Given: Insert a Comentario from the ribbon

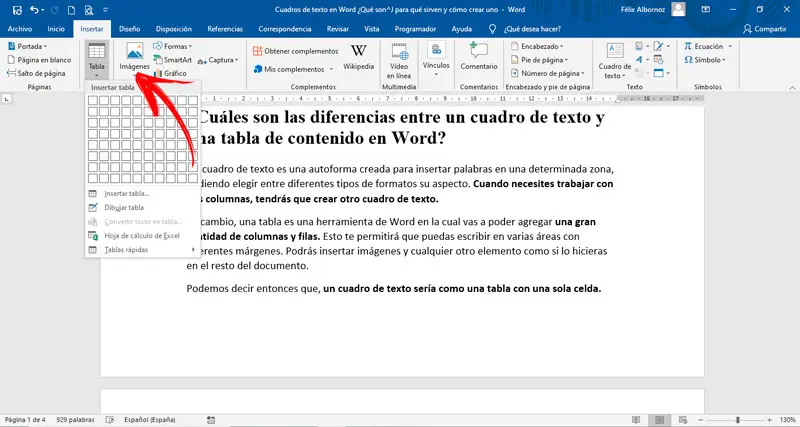Looking at the screenshot, I should [478, 56].
